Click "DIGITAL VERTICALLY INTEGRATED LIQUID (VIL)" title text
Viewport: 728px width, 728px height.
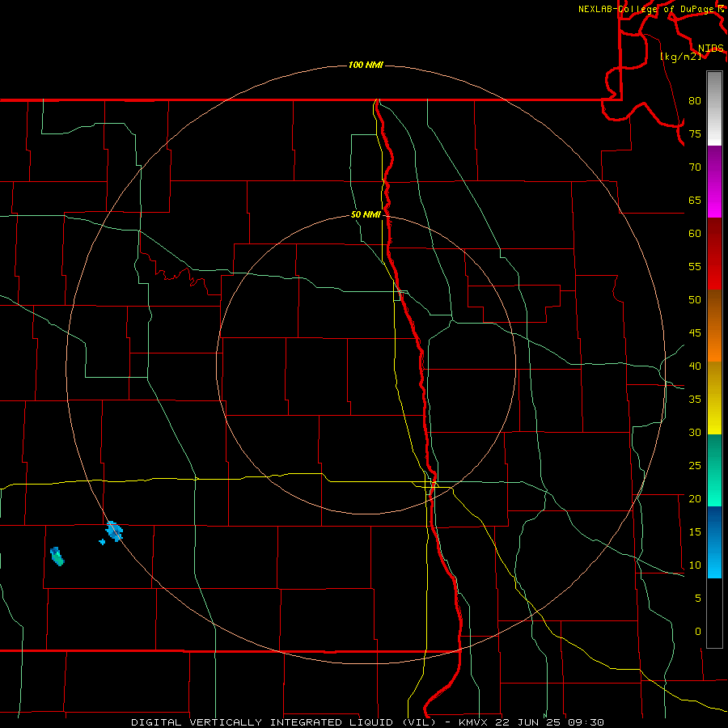(283, 722)
